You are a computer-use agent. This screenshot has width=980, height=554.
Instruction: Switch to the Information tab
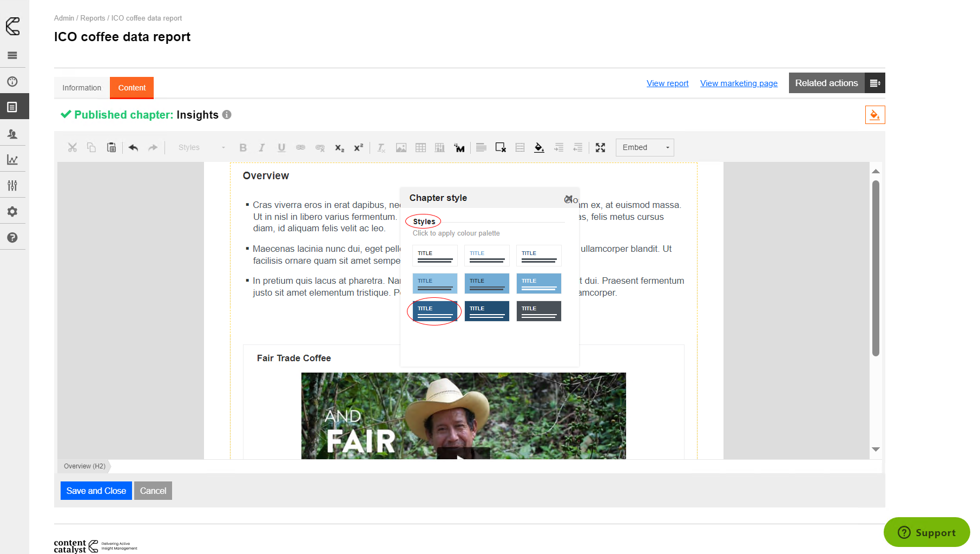82,88
